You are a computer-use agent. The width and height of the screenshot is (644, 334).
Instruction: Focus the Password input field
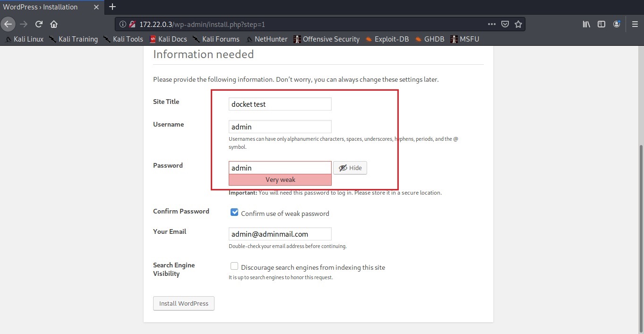[x=280, y=168]
